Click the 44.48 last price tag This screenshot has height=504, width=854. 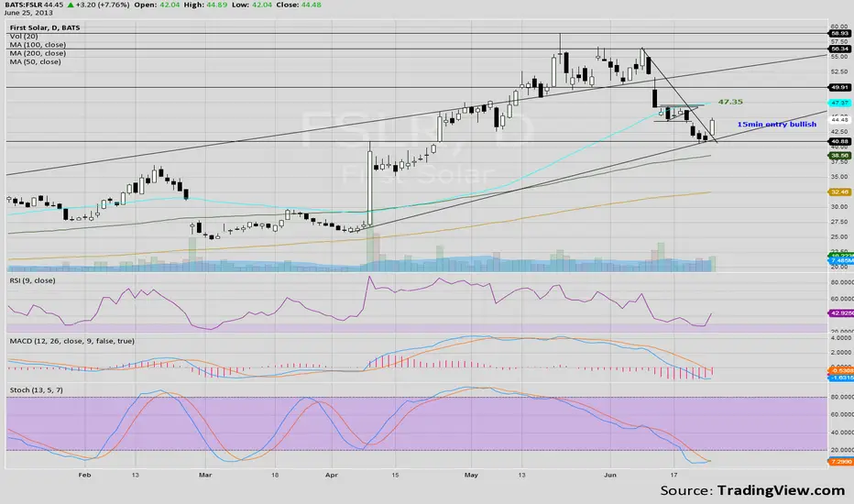pos(839,119)
